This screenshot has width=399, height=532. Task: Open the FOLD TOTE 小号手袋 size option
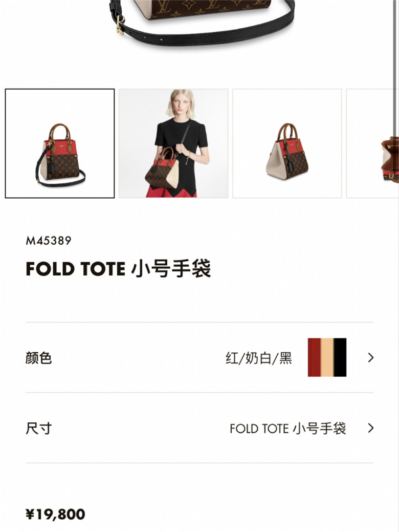[x=288, y=429]
